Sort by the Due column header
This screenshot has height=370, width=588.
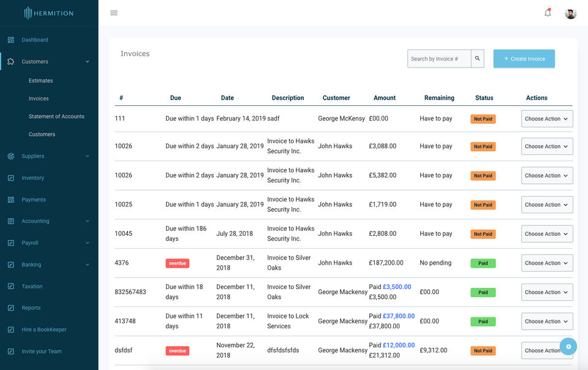tap(176, 98)
